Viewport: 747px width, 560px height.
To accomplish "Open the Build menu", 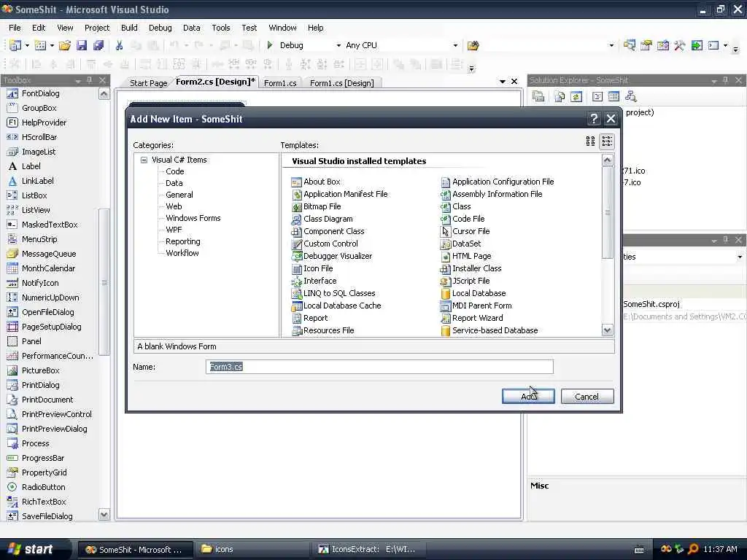I will pyautogui.click(x=129, y=28).
